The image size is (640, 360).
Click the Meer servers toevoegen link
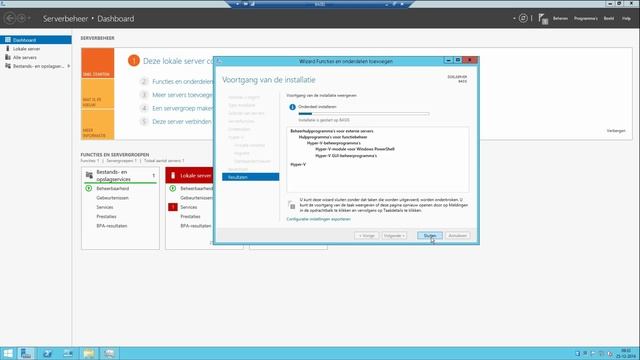[x=182, y=95]
